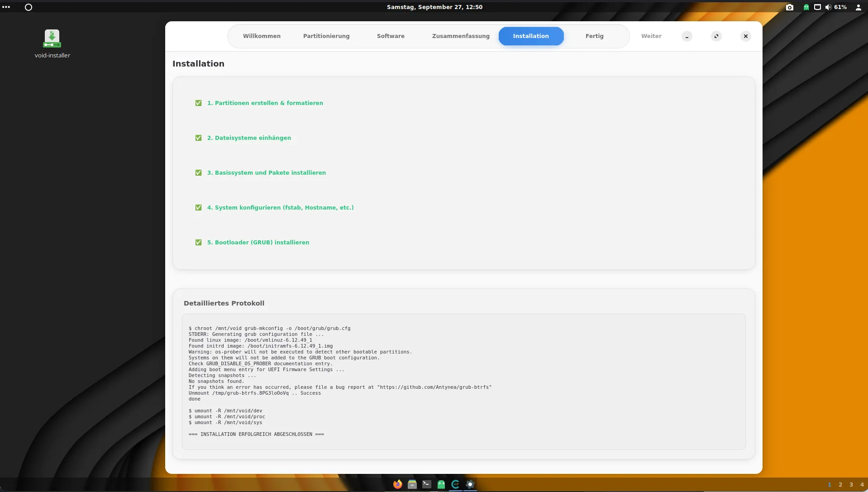Select the Partitionierung tab

pos(326,36)
